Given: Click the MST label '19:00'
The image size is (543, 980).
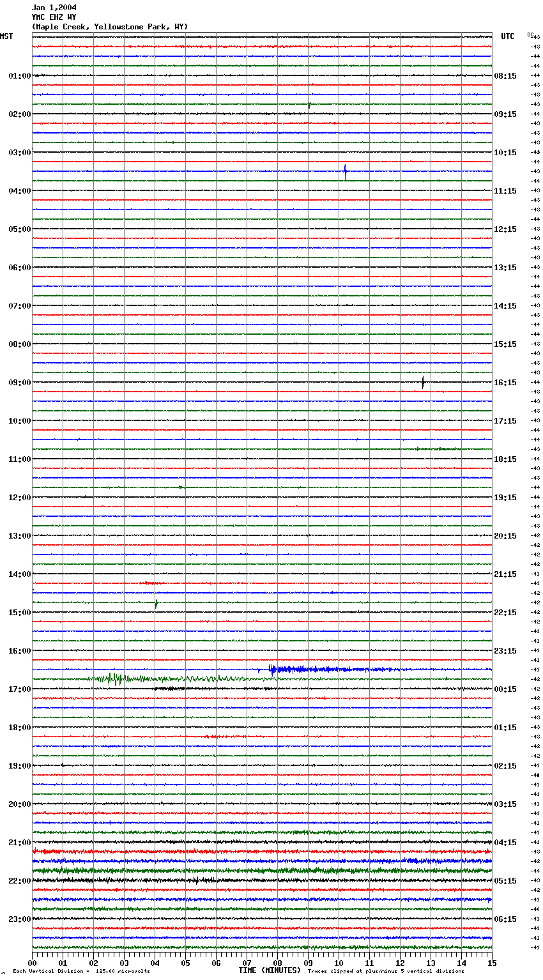Looking at the screenshot, I should click(20, 766).
